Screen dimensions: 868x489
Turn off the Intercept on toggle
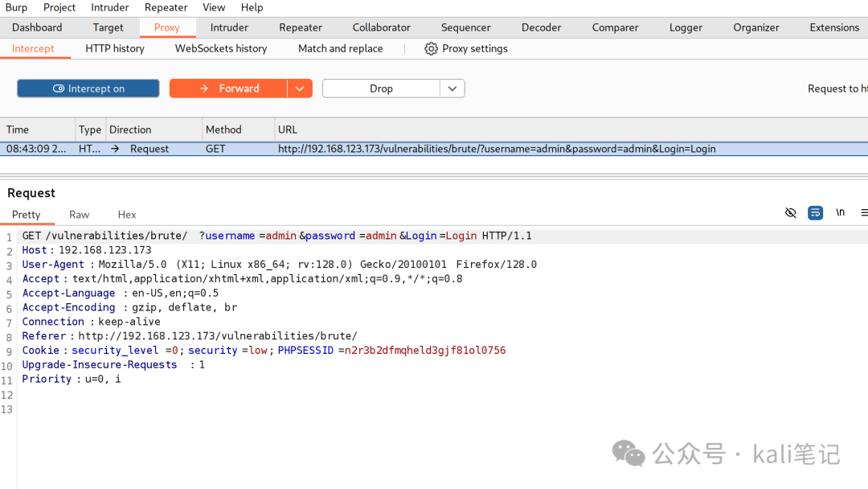(88, 88)
